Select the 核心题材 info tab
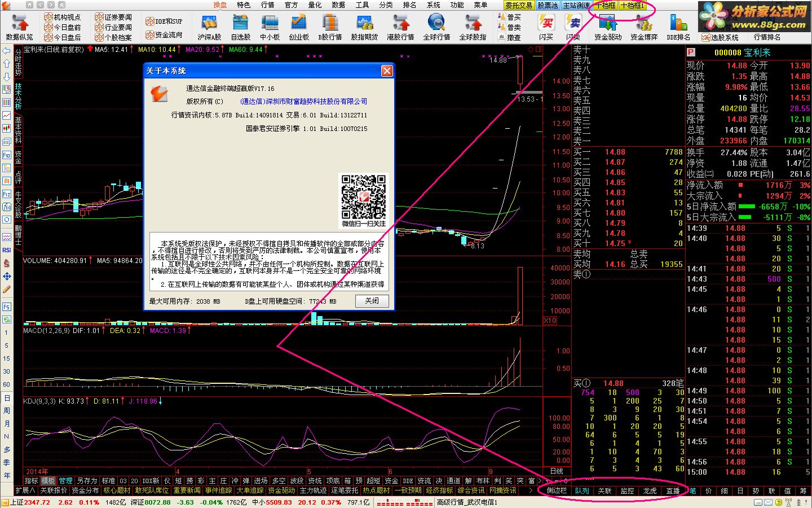This screenshot has width=812, height=508. click(117, 491)
